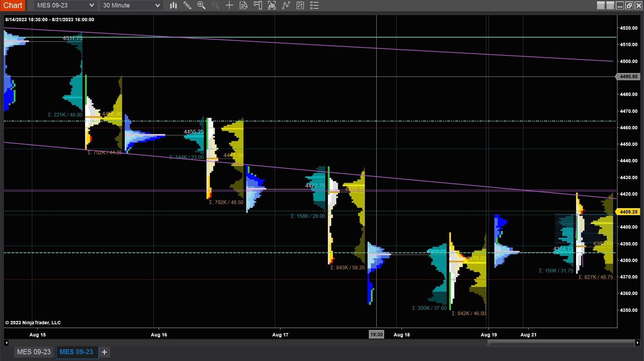The height and width of the screenshot is (361, 644).
Task: Click the 4490.50 price axis marker
Action: [x=628, y=76]
